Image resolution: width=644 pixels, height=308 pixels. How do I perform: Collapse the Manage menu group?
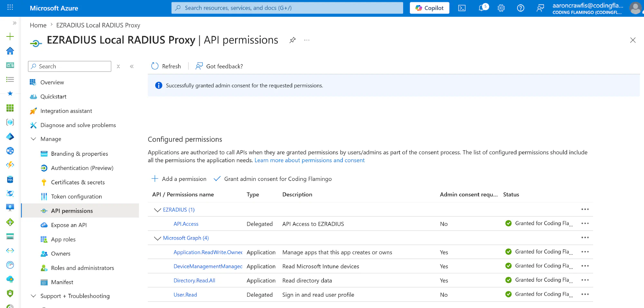[x=33, y=139]
